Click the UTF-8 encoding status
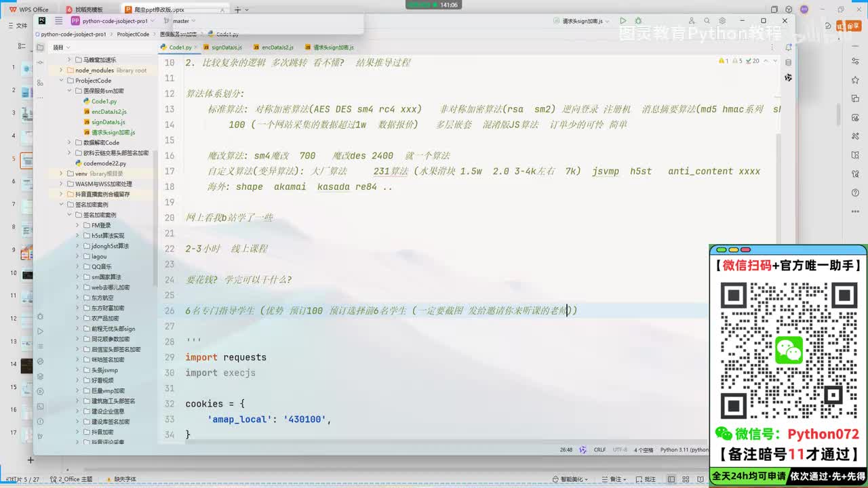 click(x=620, y=449)
